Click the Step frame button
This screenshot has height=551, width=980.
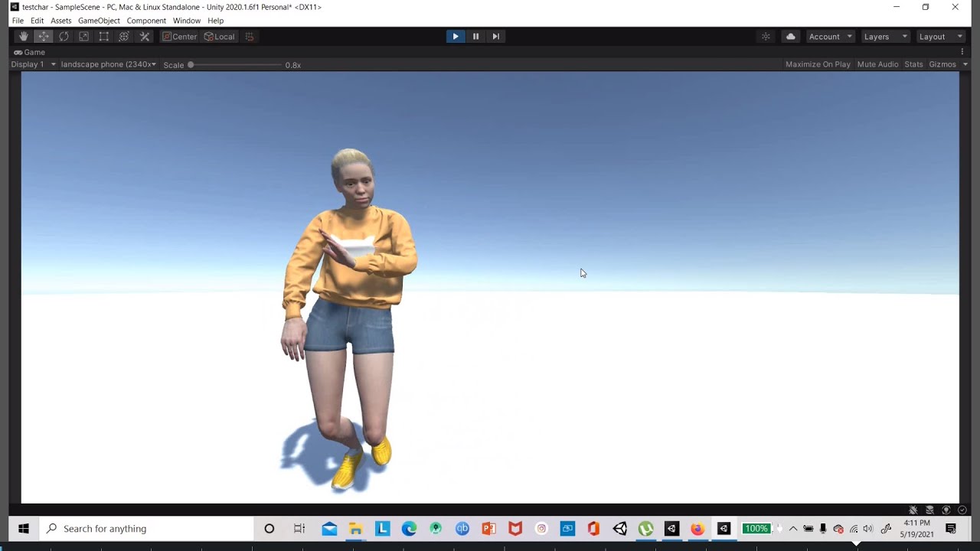click(495, 37)
